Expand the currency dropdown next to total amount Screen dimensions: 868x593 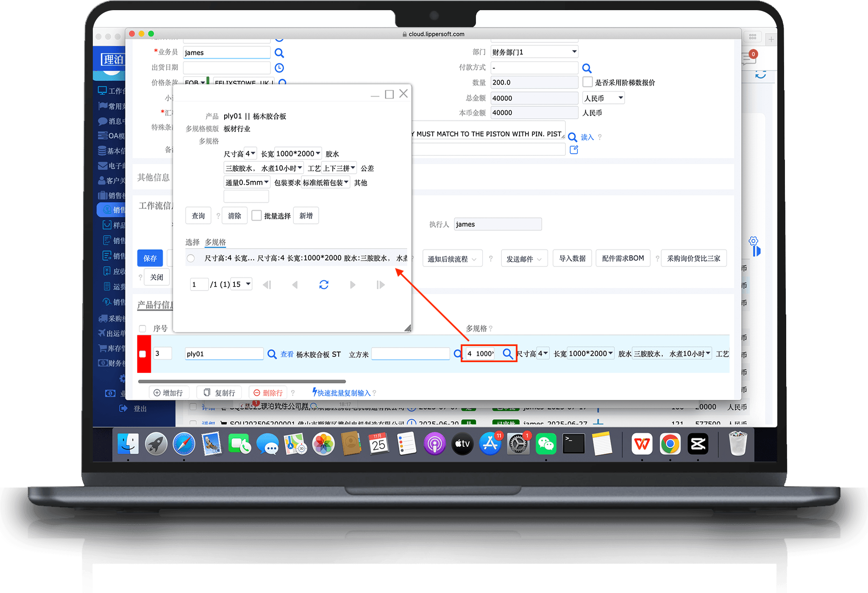[604, 98]
